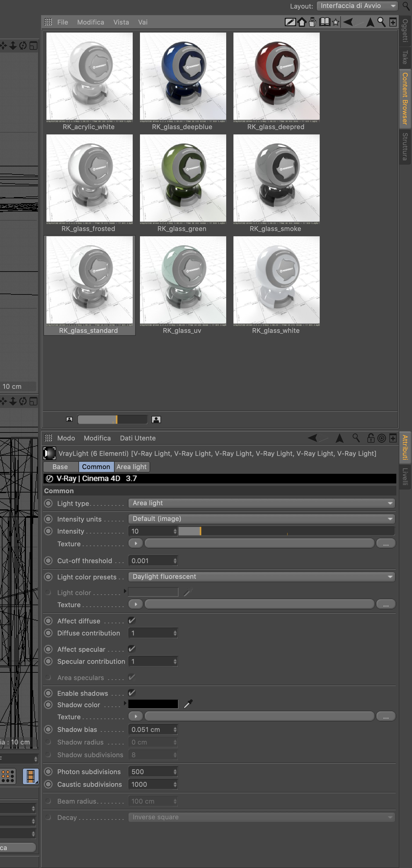Image resolution: width=412 pixels, height=868 pixels.
Task: Click the orange dots grid icon
Action: click(8, 776)
